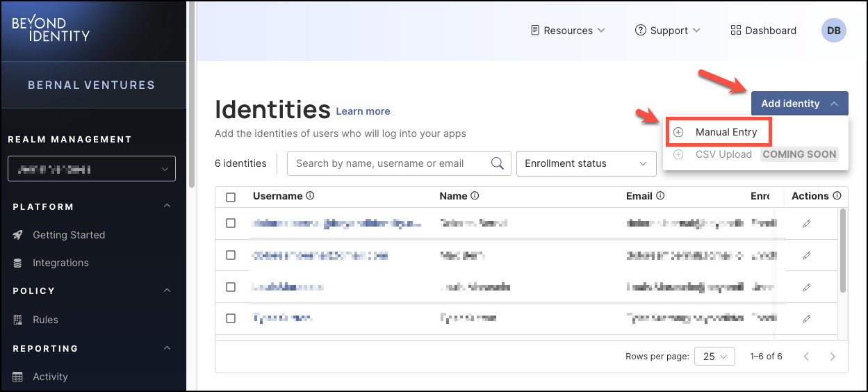Click the Dashboard grid icon
The image size is (868, 392).
[x=736, y=31]
